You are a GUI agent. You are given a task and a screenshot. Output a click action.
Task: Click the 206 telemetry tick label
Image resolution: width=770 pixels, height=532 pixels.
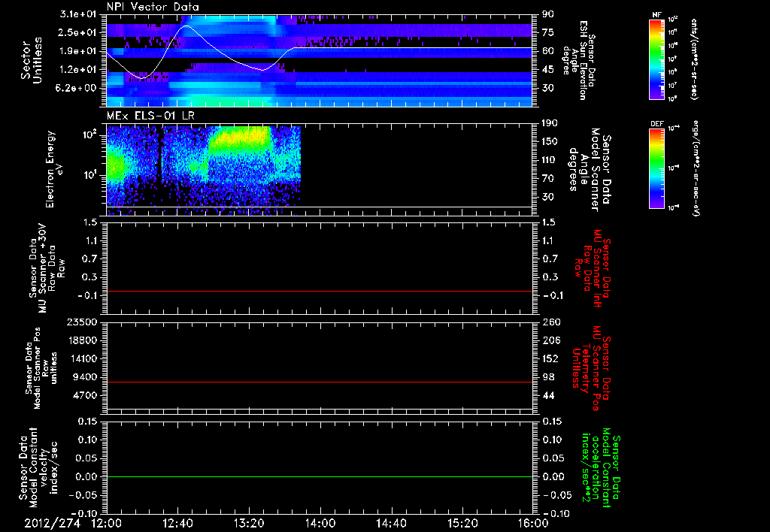click(x=550, y=340)
